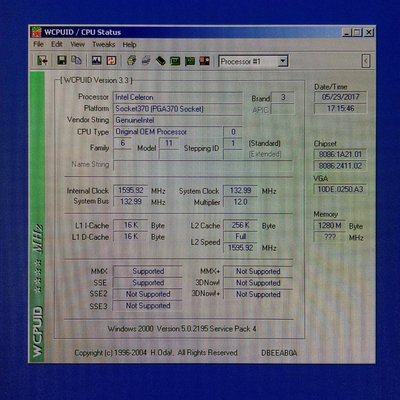Click the red and black card toolbar icon
This screenshot has height=400, width=400.
coord(204,61)
